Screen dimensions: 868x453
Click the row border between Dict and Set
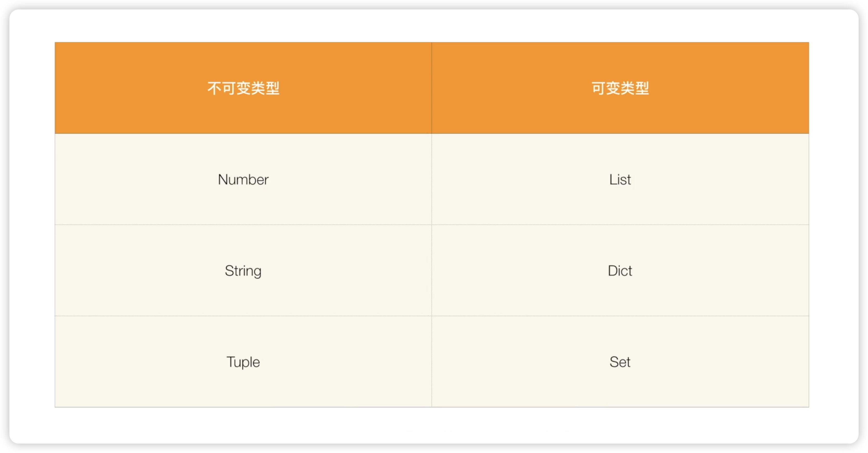(620, 316)
